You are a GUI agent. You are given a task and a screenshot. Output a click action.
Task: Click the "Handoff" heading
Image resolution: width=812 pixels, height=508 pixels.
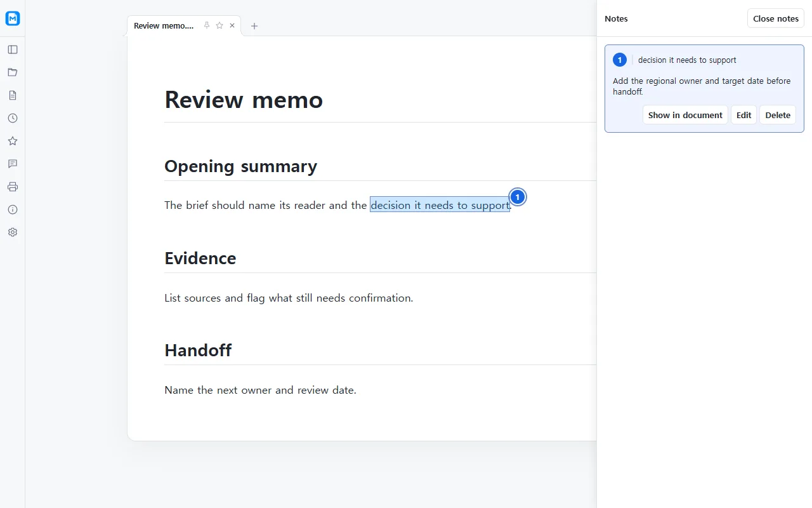pos(198,351)
